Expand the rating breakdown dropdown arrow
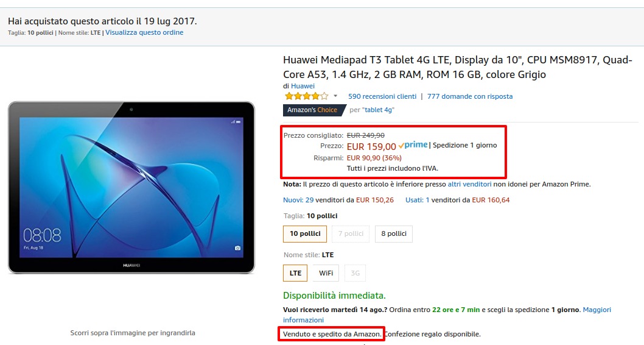The height and width of the screenshot is (345, 644). (335, 96)
